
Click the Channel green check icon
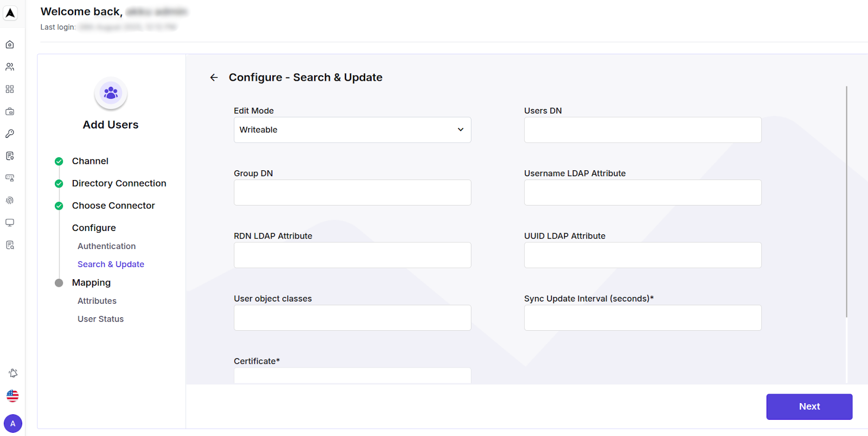click(59, 161)
